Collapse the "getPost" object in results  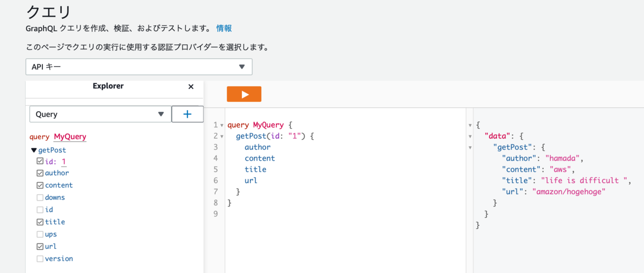tap(471, 147)
